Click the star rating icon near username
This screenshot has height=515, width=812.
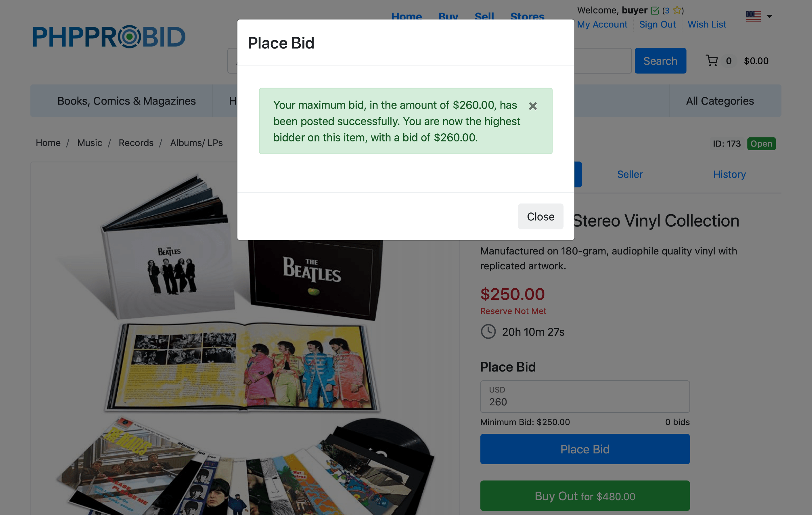pos(677,10)
